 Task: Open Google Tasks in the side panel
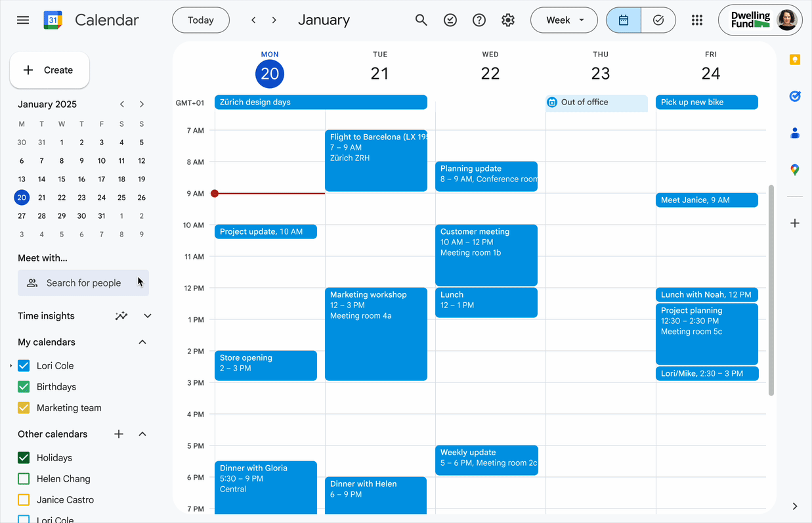pos(794,96)
